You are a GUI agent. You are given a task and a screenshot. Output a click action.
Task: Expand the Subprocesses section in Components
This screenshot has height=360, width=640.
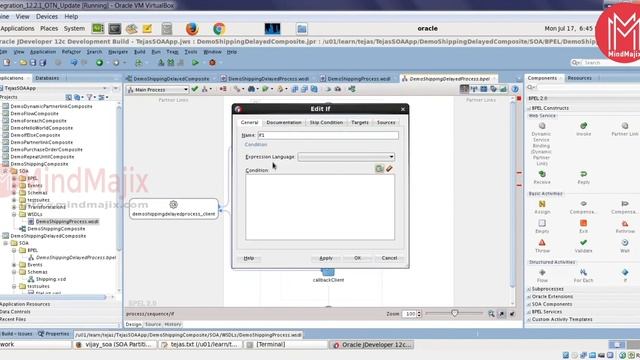[x=529, y=289]
